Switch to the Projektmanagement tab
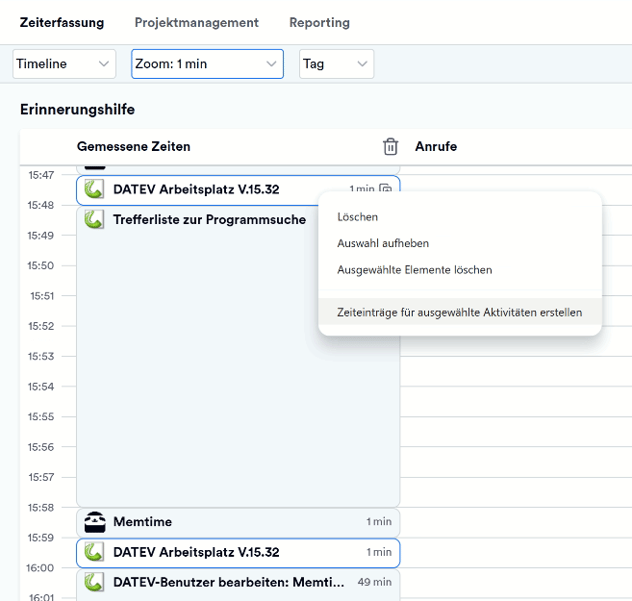 [x=196, y=22]
